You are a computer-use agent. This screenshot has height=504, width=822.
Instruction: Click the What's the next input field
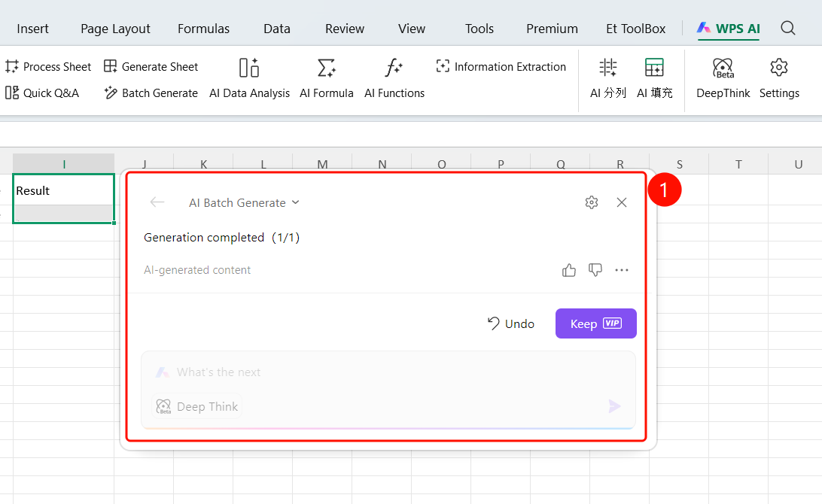388,372
